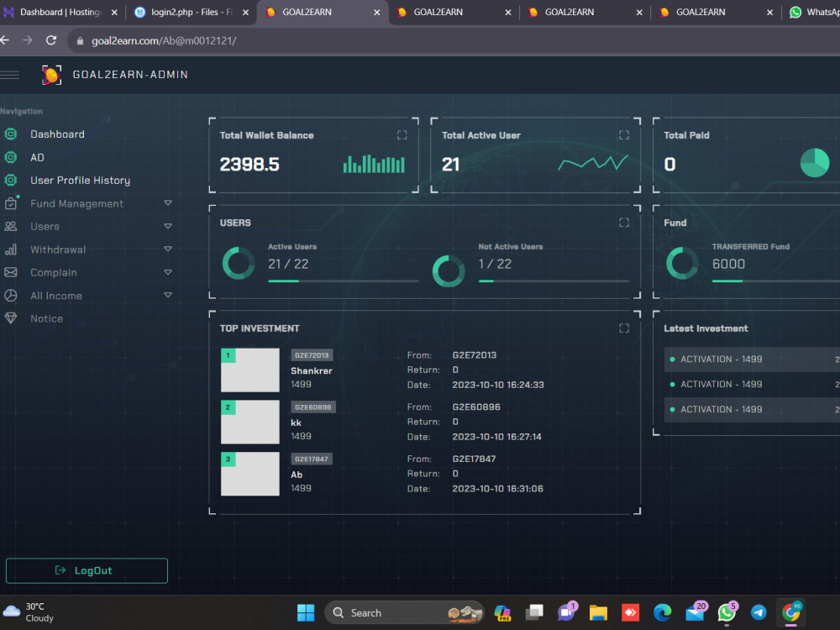Select the first ACTIVATION - 1499 entry
The width and height of the screenshot is (840, 630).
tap(752, 360)
